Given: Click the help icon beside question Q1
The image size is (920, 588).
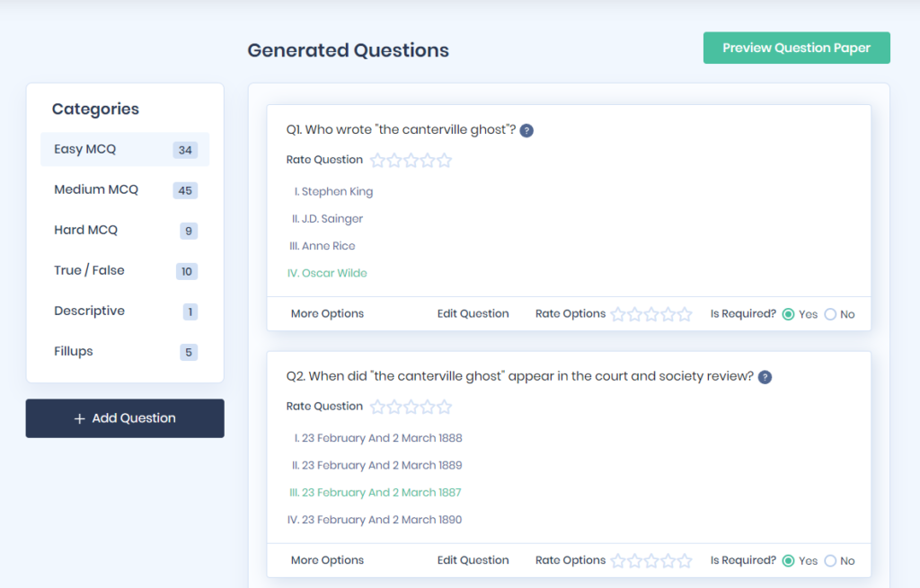Looking at the screenshot, I should pyautogui.click(x=526, y=130).
